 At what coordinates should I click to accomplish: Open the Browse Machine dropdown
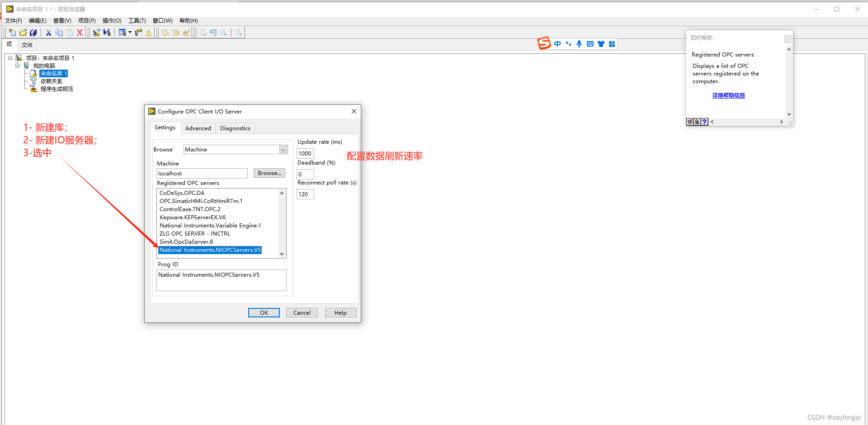(283, 149)
